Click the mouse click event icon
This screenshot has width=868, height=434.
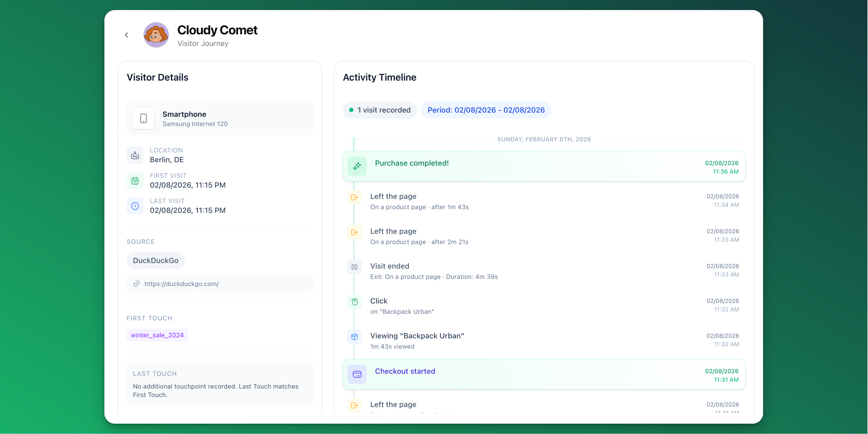[x=354, y=302]
